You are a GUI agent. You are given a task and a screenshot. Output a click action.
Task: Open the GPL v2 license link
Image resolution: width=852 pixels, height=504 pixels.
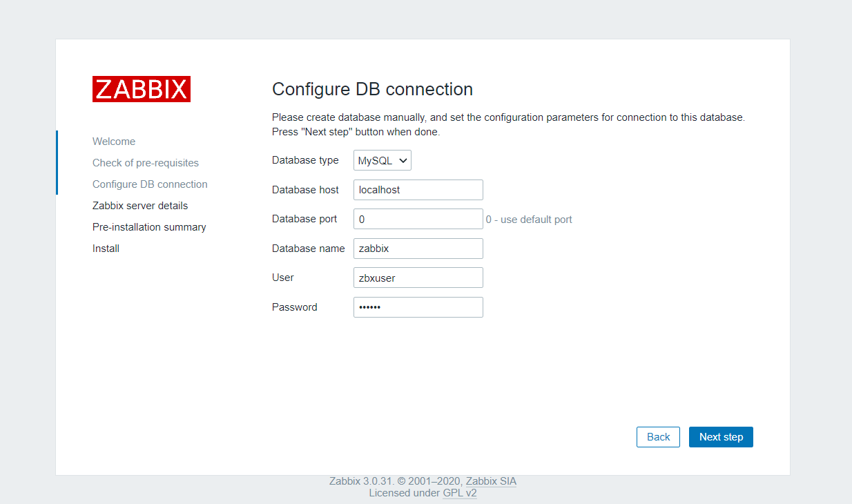coord(460,493)
